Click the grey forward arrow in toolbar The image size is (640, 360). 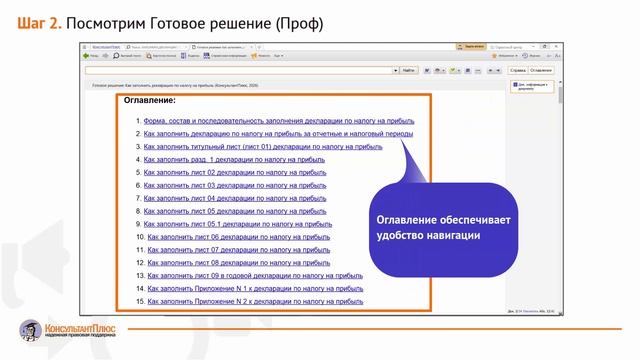105,56
